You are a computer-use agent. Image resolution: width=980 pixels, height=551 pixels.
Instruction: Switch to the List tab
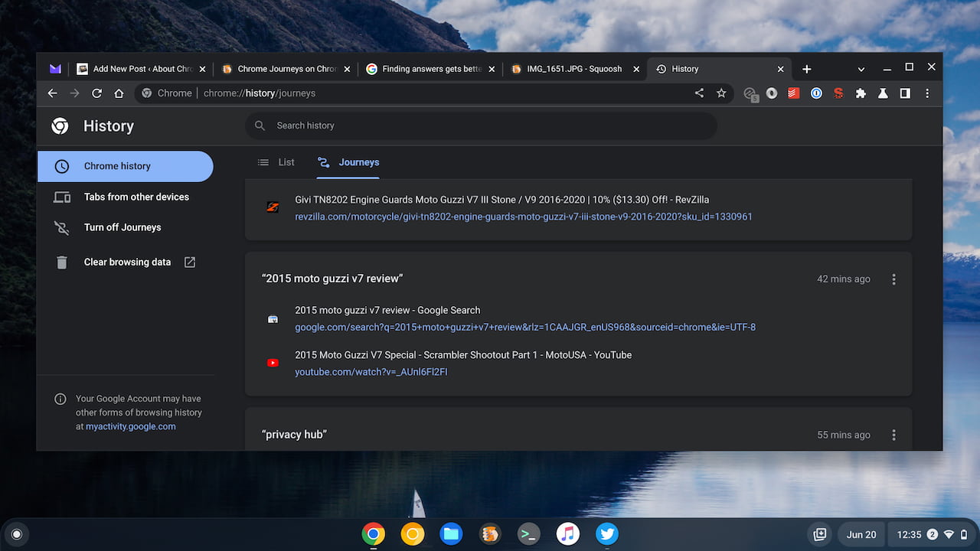276,162
